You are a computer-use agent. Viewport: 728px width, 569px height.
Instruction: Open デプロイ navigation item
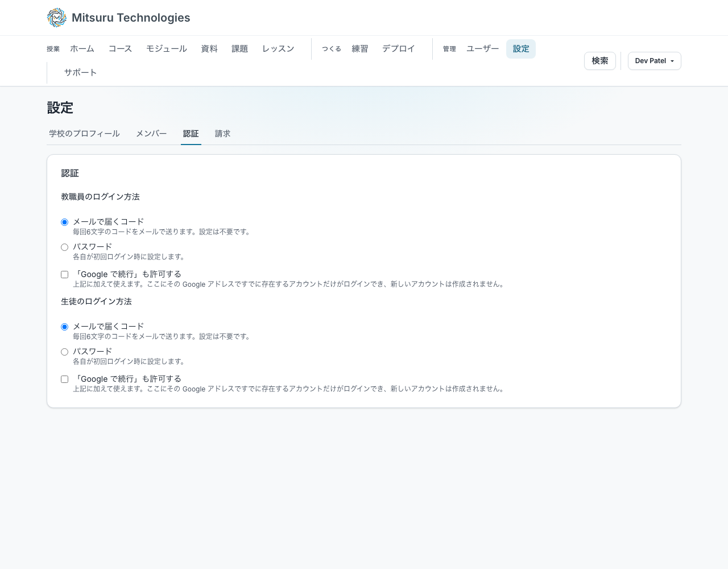point(399,49)
